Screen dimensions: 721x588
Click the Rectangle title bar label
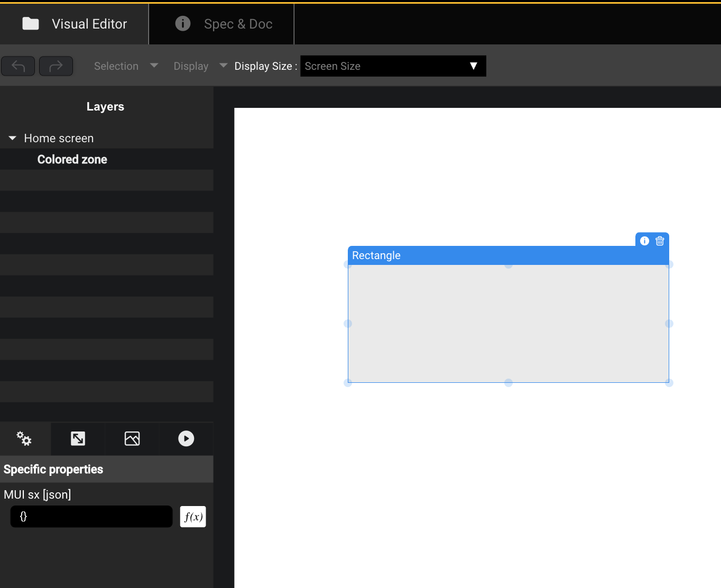pos(376,255)
